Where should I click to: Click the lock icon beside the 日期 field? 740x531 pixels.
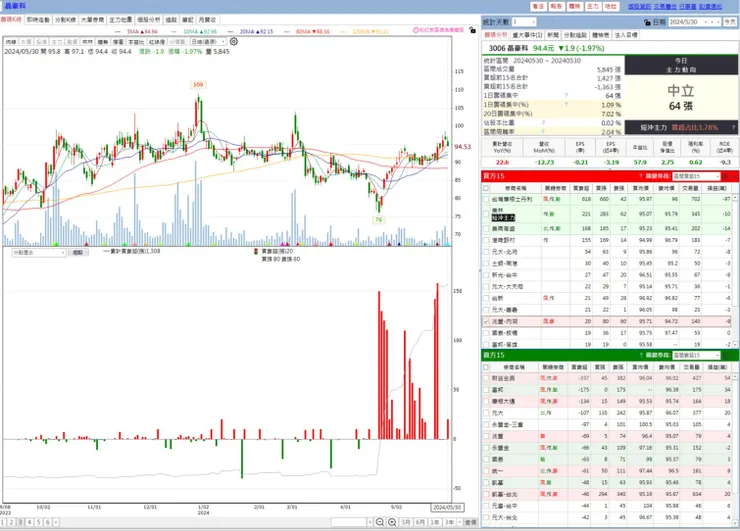pos(647,22)
